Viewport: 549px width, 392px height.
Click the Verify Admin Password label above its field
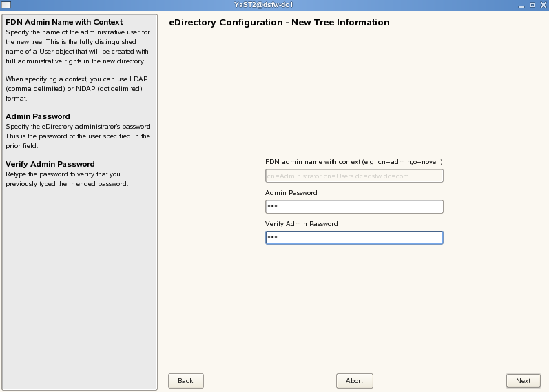tap(301, 224)
